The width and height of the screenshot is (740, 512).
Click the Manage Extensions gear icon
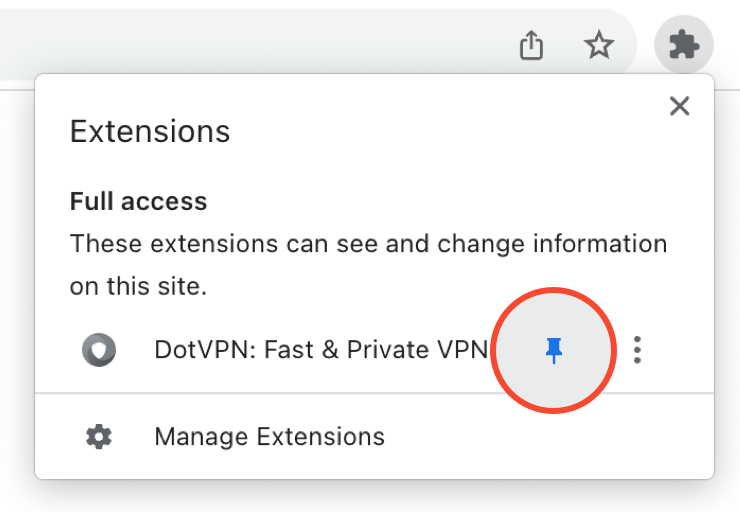[99, 437]
